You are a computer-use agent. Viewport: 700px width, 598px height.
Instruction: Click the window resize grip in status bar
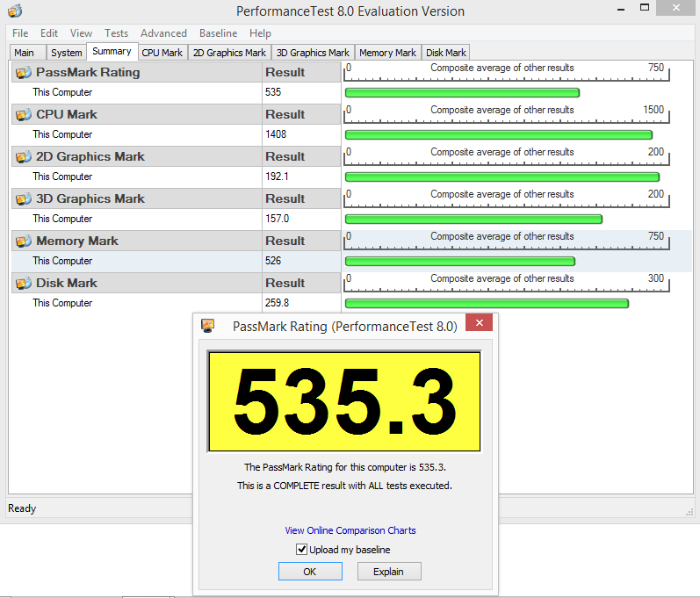tap(689, 512)
